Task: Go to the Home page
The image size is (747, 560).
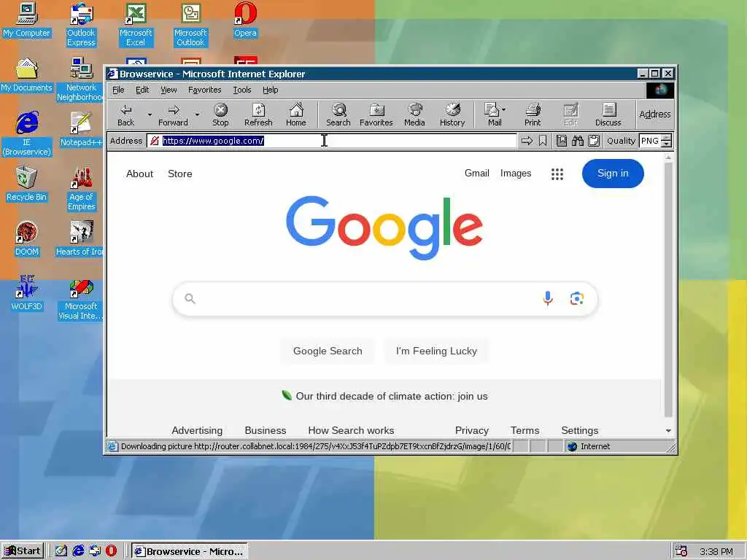Action: click(x=296, y=114)
